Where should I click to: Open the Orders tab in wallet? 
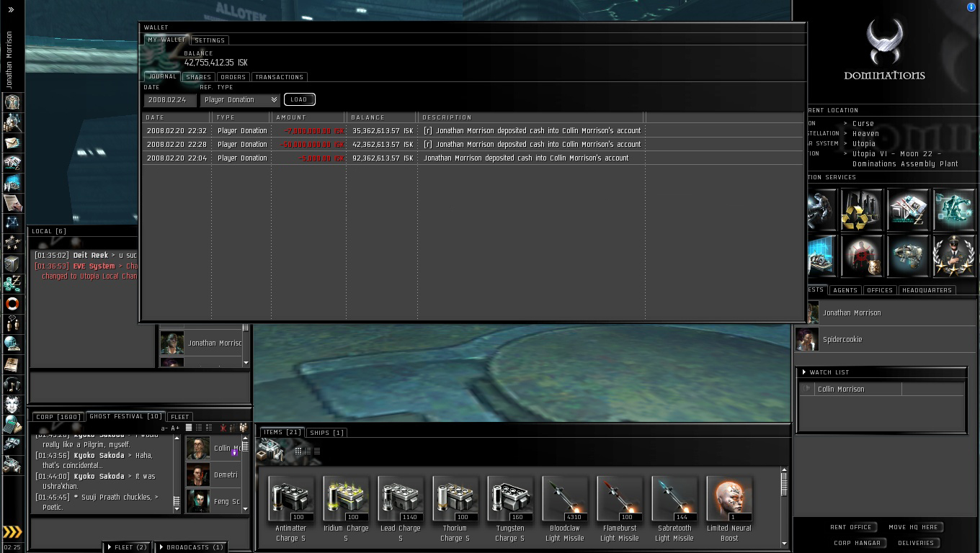[233, 77]
